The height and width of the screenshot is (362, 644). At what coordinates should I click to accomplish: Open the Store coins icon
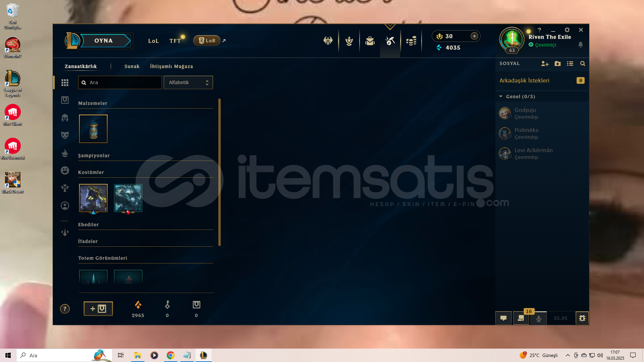click(411, 41)
